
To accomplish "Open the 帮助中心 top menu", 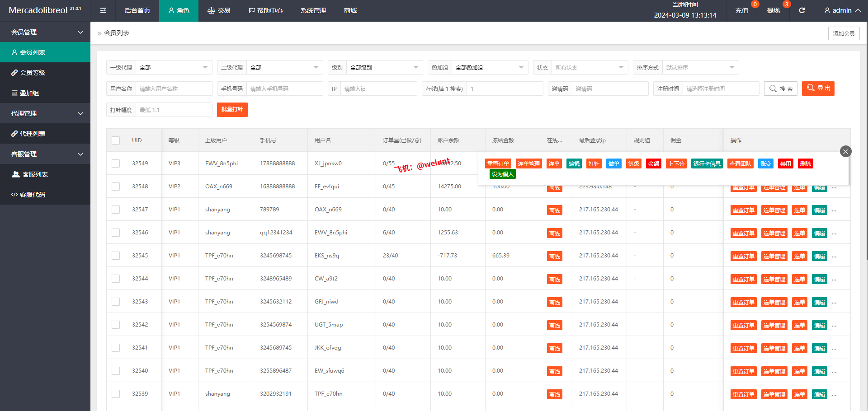I will (265, 10).
